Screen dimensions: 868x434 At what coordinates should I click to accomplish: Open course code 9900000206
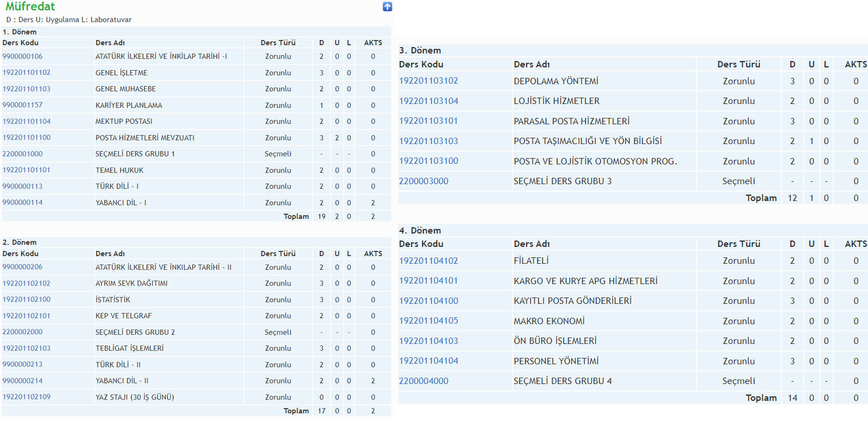[23, 267]
